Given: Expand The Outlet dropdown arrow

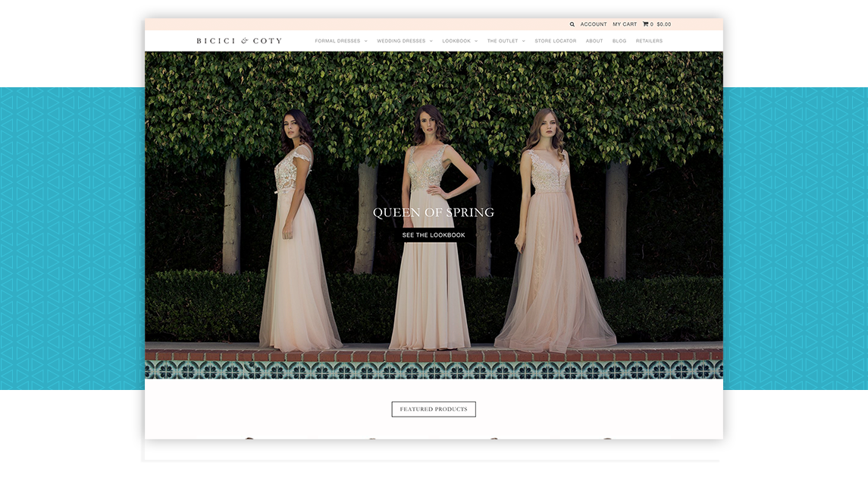Looking at the screenshot, I should pos(524,41).
